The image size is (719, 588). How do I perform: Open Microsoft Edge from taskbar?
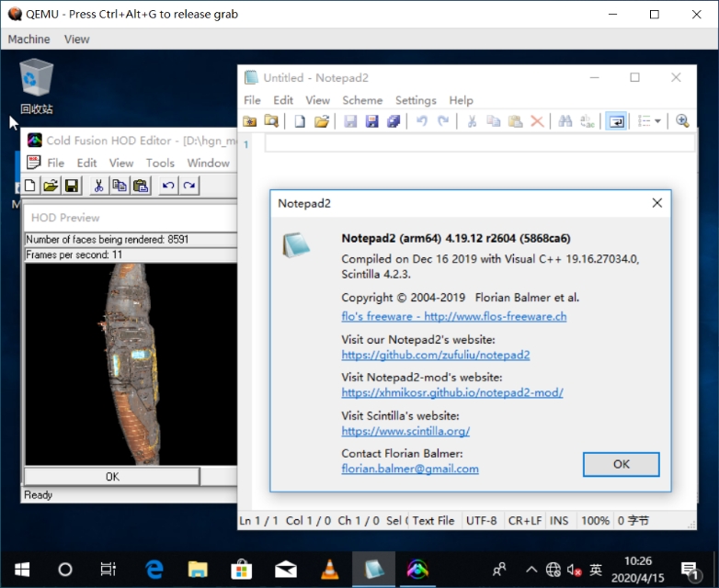pyautogui.click(x=154, y=570)
